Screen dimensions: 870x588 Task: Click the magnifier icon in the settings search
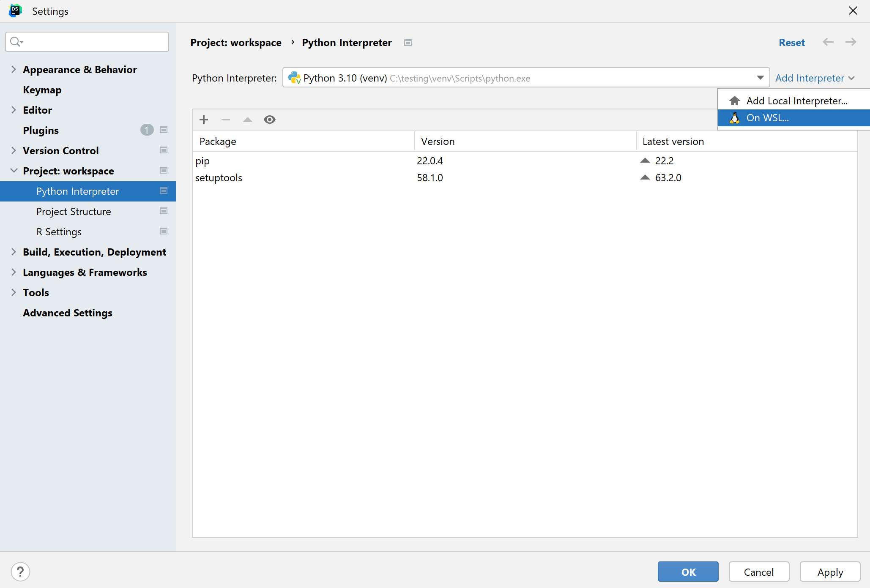coord(16,42)
